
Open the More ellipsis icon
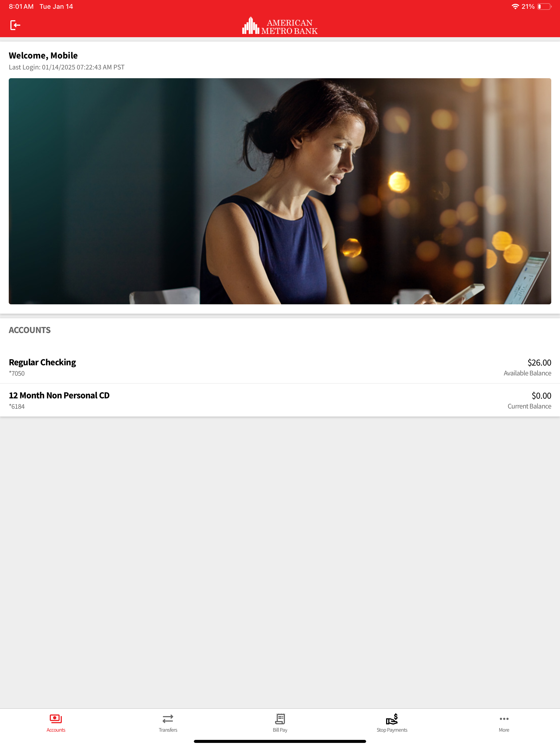(x=504, y=719)
